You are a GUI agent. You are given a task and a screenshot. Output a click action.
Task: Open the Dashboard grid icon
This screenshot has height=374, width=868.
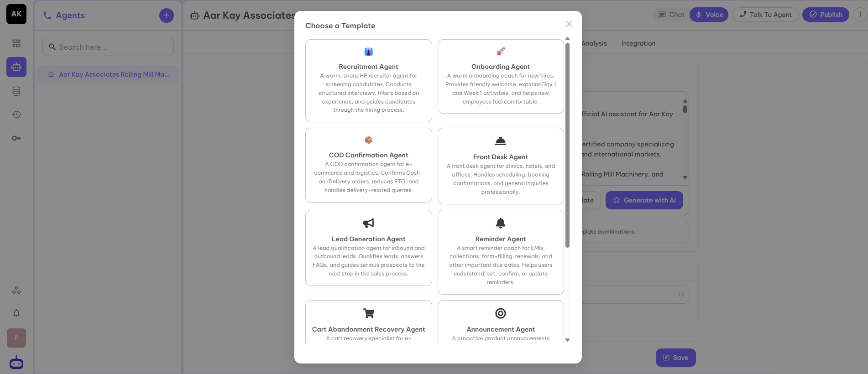[x=16, y=43]
